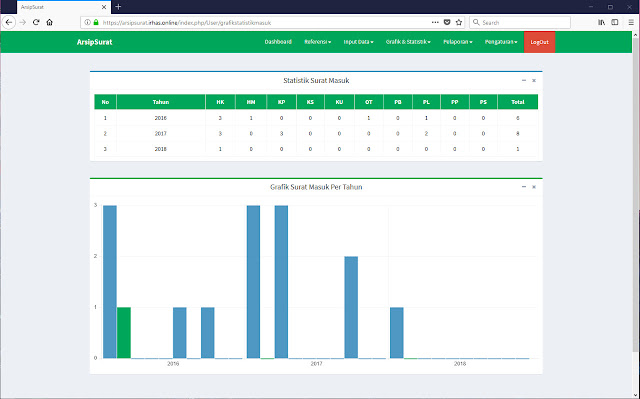Select the 2016 year cell in table
This screenshot has height=399, width=640.
pos(161,118)
